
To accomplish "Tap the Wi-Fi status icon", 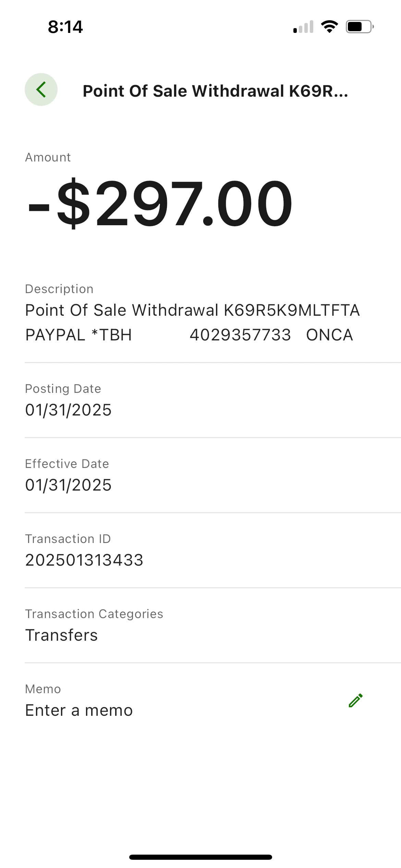I will pos(329,27).
